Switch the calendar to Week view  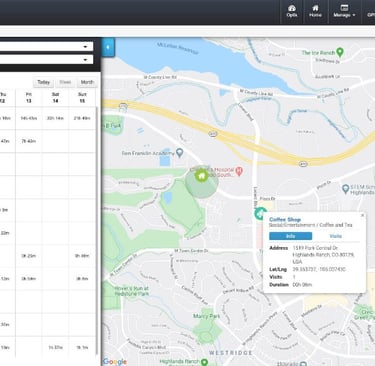65,82
